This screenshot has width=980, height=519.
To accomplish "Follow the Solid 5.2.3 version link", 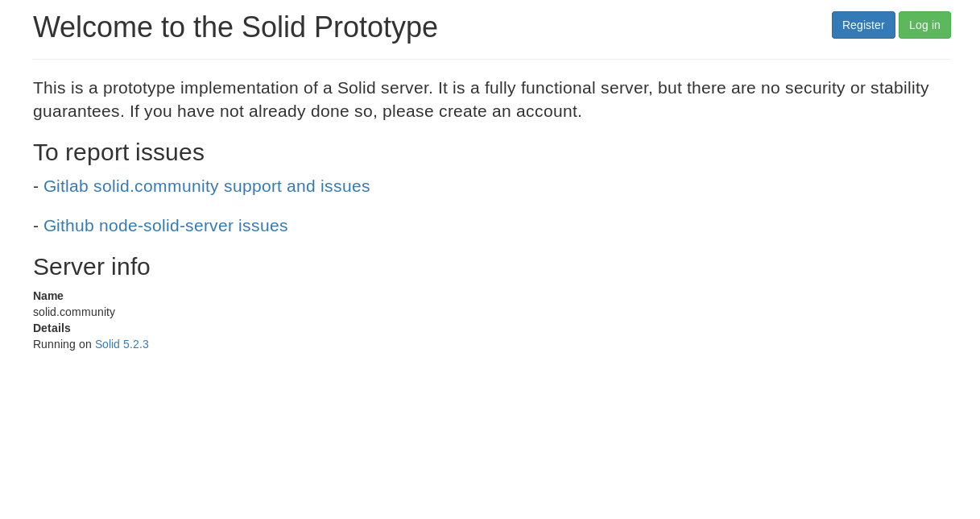I will click(x=122, y=344).
